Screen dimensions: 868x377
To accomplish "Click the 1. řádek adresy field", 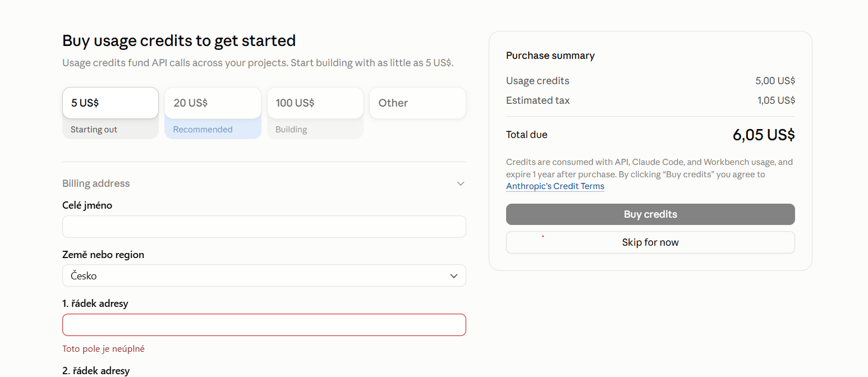I will 264,325.
